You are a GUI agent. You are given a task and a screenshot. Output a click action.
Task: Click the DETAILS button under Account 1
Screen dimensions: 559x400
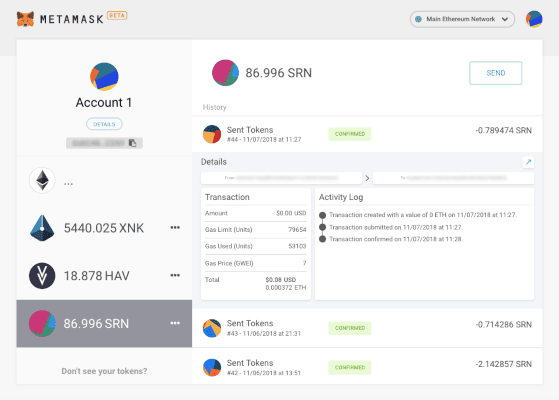pyautogui.click(x=104, y=124)
